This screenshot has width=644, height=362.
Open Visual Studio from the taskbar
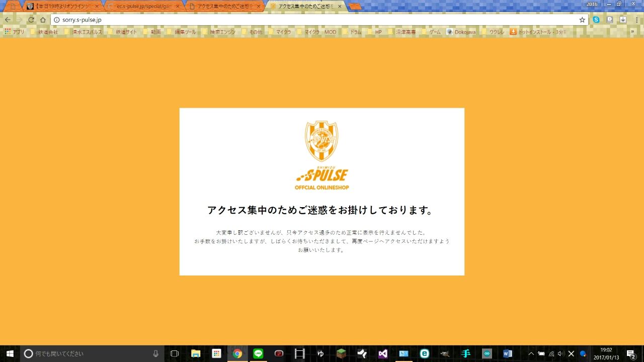pyautogui.click(x=383, y=353)
